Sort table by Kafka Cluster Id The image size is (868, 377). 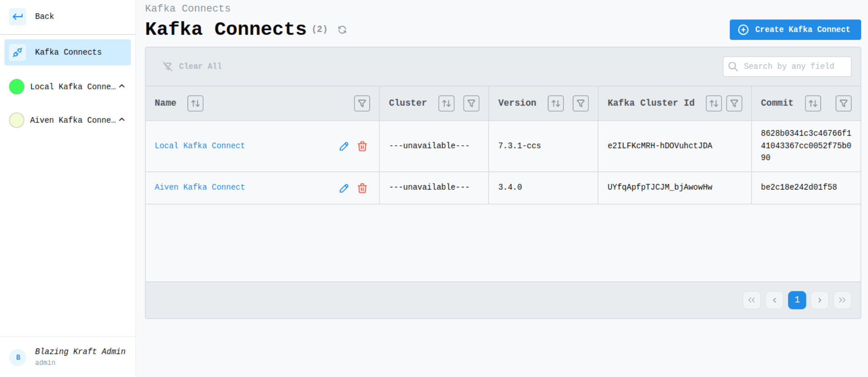(714, 103)
